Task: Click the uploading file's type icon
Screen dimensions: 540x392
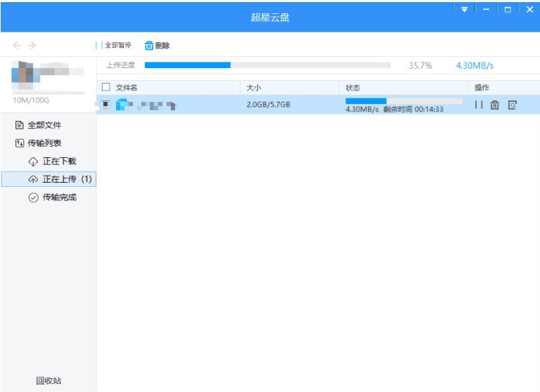Action: pyautogui.click(x=122, y=104)
